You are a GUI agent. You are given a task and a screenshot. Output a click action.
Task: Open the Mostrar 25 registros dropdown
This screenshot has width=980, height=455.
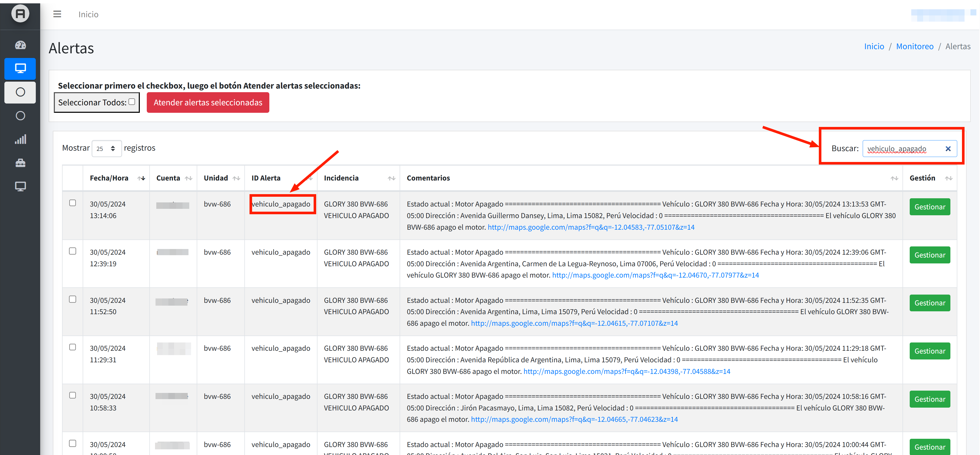click(x=107, y=148)
